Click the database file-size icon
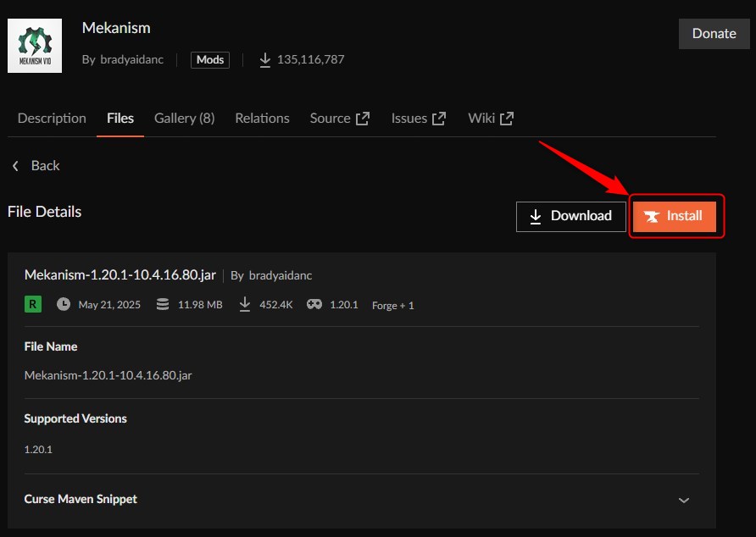The height and width of the screenshot is (537, 756). tap(163, 304)
